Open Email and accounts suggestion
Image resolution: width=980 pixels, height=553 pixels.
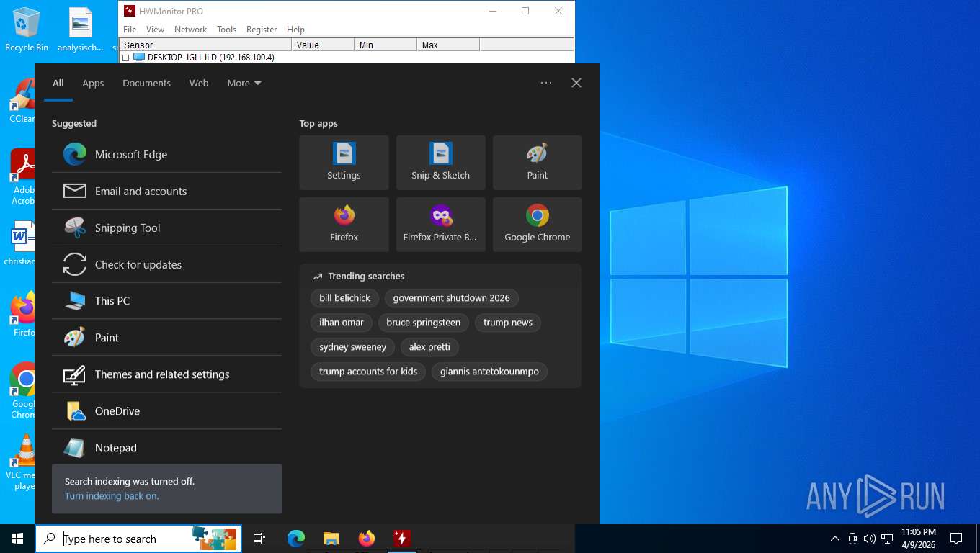click(x=166, y=191)
